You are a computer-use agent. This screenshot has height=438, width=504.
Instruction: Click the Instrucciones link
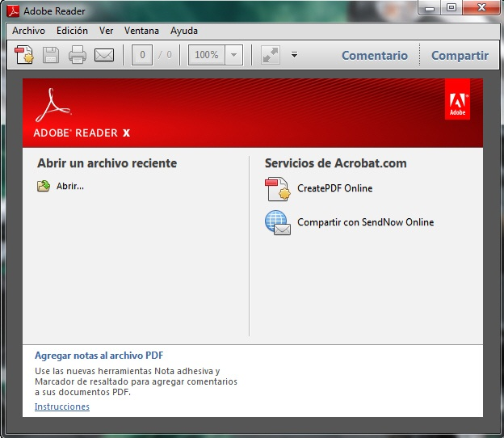62,406
